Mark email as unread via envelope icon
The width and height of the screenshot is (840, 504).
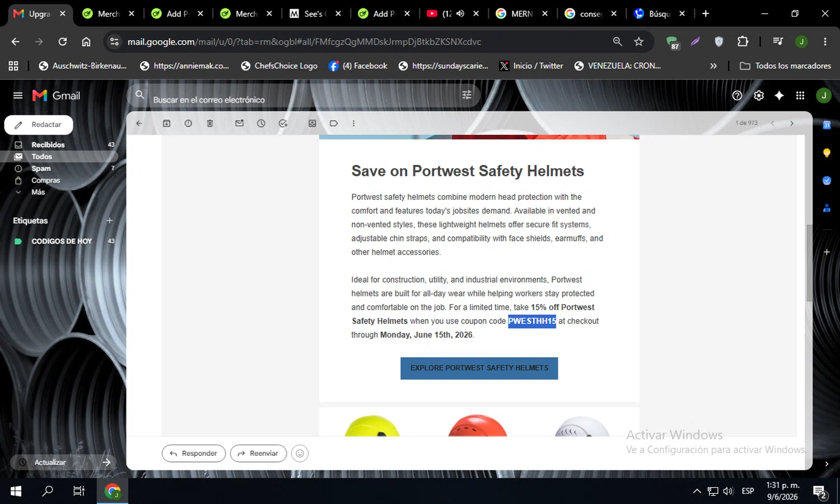tap(240, 123)
